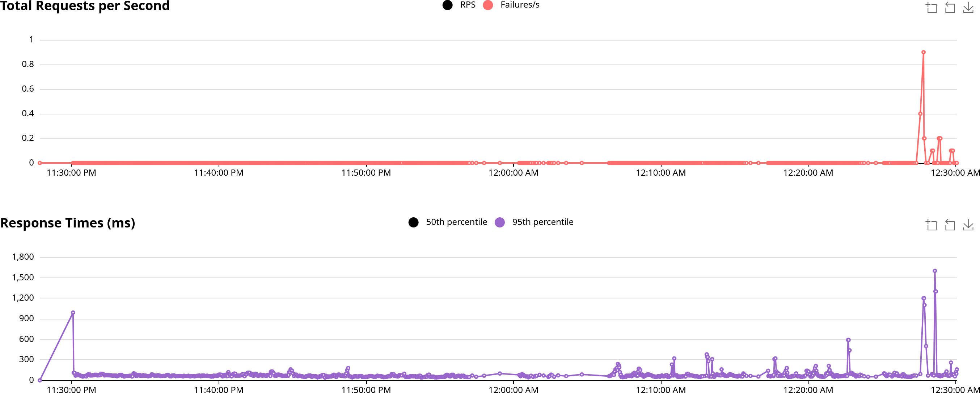Click the y-axis label 1 on requests chart
Screen dimensions: 980x393
coord(31,39)
